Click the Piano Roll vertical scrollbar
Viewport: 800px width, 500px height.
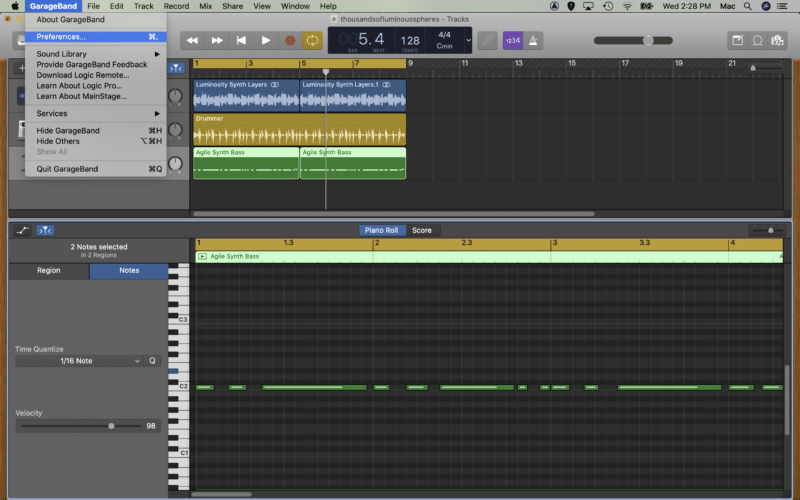(787, 401)
